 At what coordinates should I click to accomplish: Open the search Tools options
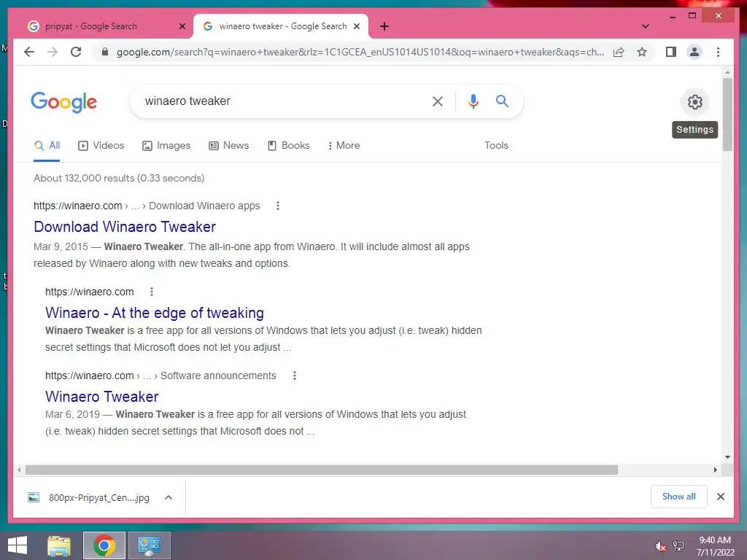click(x=496, y=145)
